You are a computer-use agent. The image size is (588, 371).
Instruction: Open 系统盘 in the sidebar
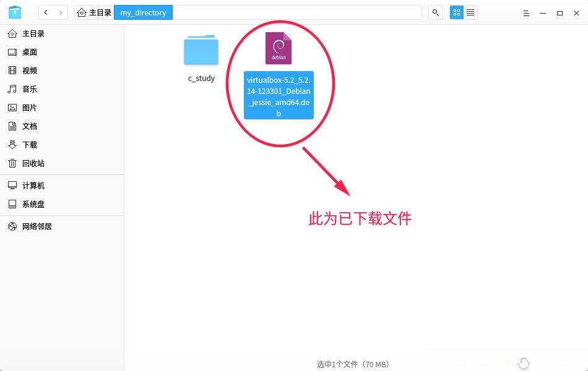pos(62,204)
